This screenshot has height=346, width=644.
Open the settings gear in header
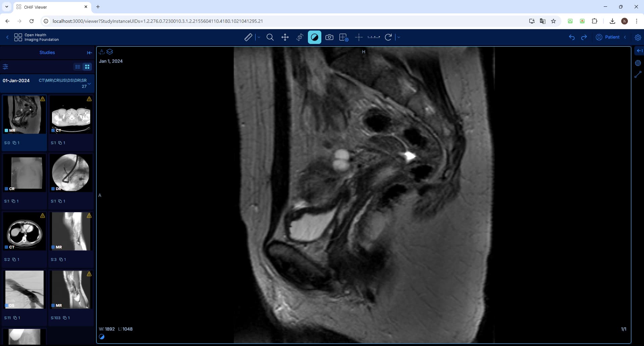(638, 37)
